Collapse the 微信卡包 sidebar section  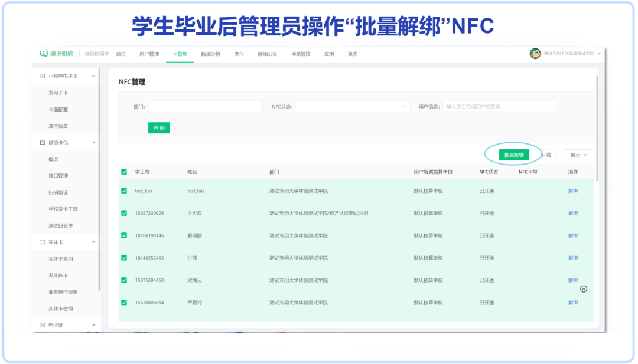(x=95, y=142)
